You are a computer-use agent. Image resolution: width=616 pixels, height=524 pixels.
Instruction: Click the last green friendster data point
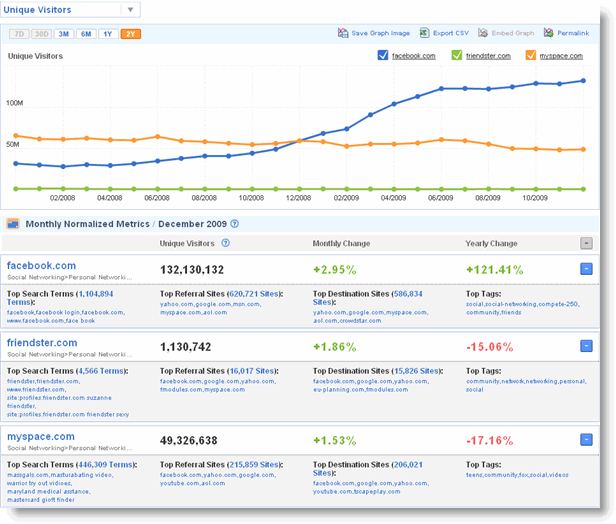point(583,189)
